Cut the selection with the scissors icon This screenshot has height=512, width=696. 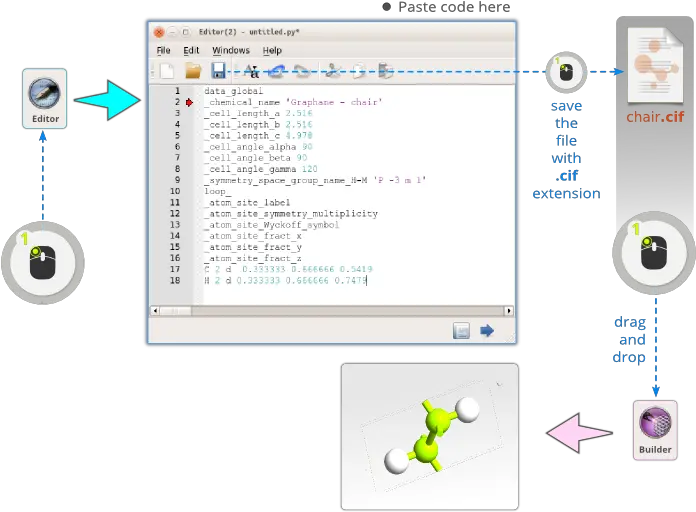[333, 71]
